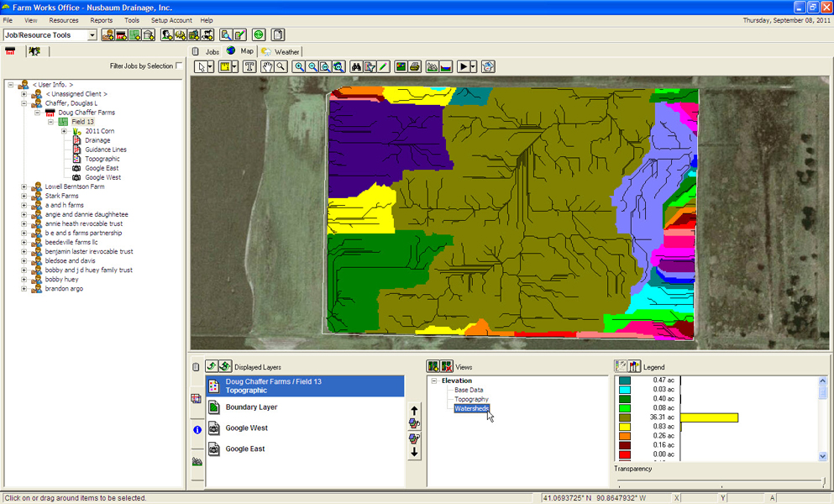Viewport: 834px width, 504px height.
Task: Move layer down with the down arrow
Action: tap(414, 453)
